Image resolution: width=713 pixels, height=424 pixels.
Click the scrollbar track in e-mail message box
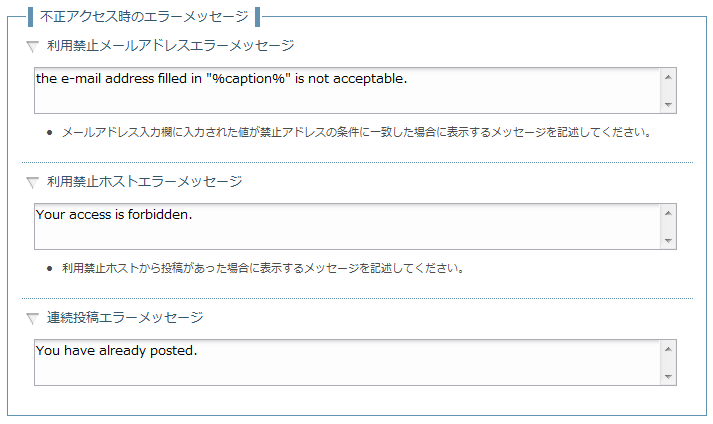click(668, 91)
